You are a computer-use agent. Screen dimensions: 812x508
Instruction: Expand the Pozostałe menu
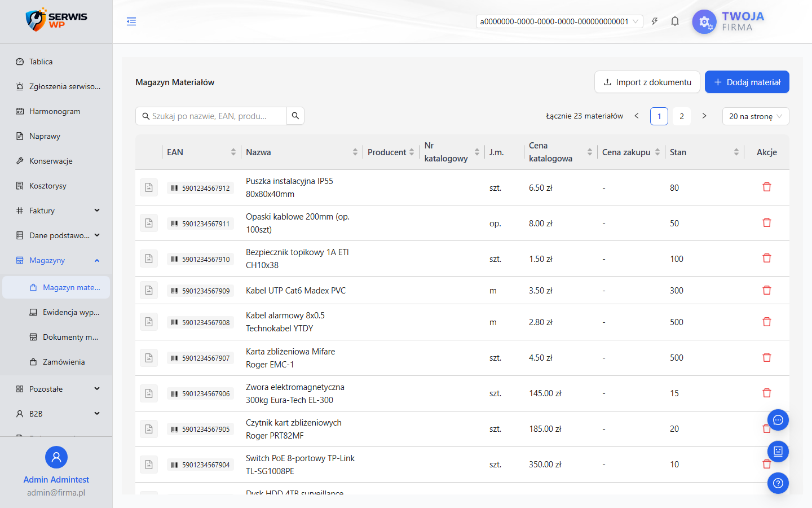click(x=56, y=389)
